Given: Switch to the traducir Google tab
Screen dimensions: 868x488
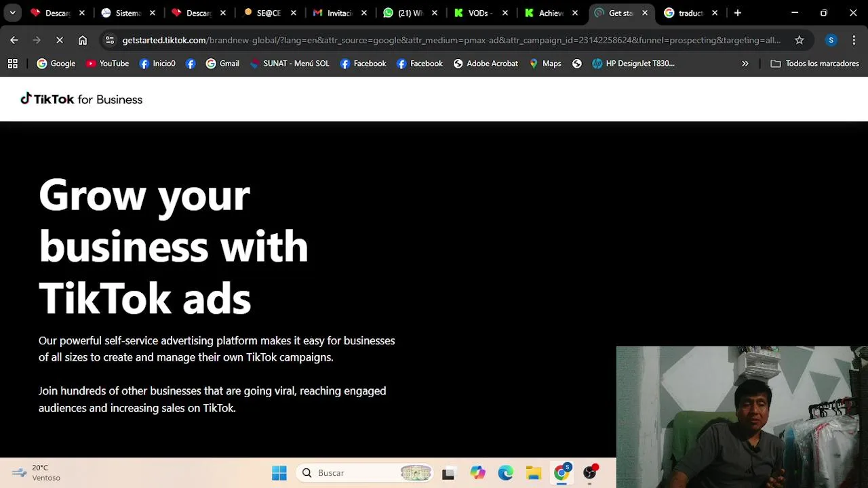Looking at the screenshot, I should (691, 13).
